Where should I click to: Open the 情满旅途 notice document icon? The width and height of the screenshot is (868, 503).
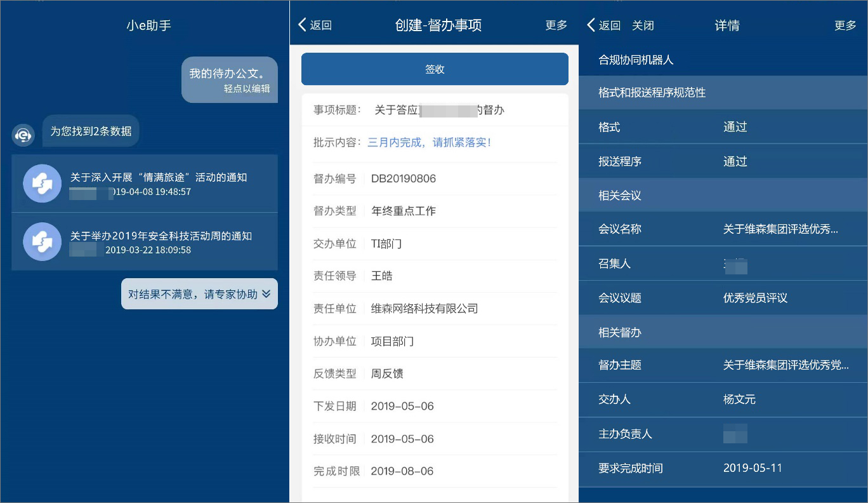pyautogui.click(x=43, y=184)
